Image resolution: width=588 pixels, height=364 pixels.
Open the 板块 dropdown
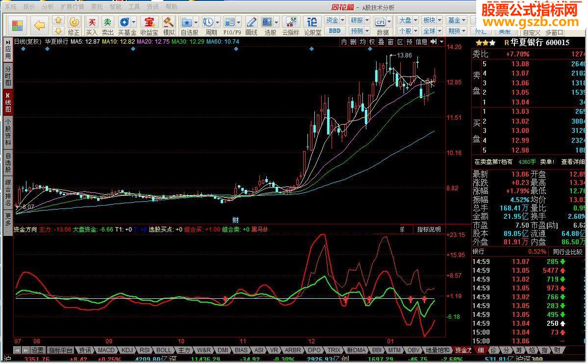pyautogui.click(x=433, y=20)
